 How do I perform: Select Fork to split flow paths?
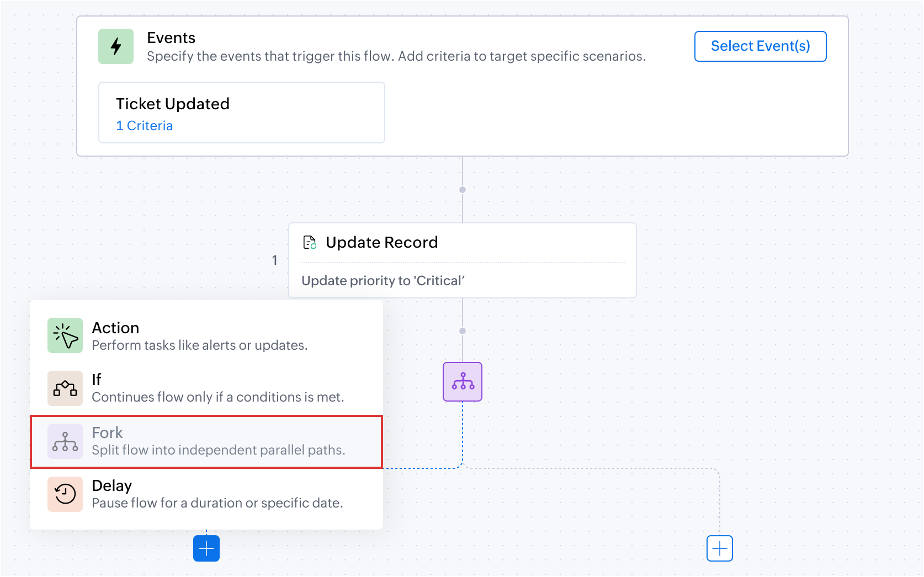click(206, 442)
